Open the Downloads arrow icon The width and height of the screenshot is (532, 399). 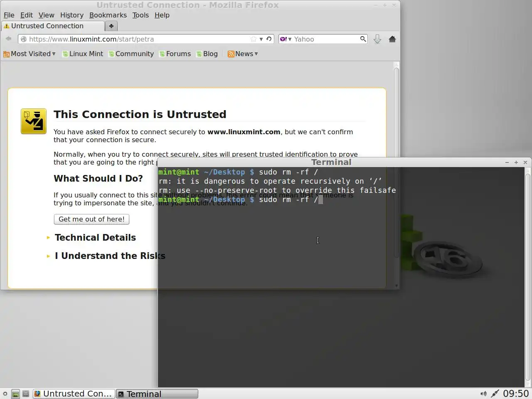377,39
